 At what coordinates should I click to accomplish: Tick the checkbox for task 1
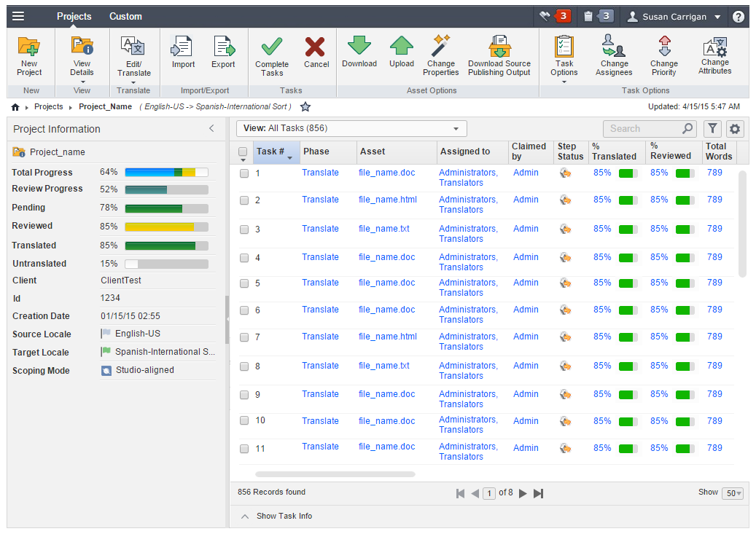(244, 173)
